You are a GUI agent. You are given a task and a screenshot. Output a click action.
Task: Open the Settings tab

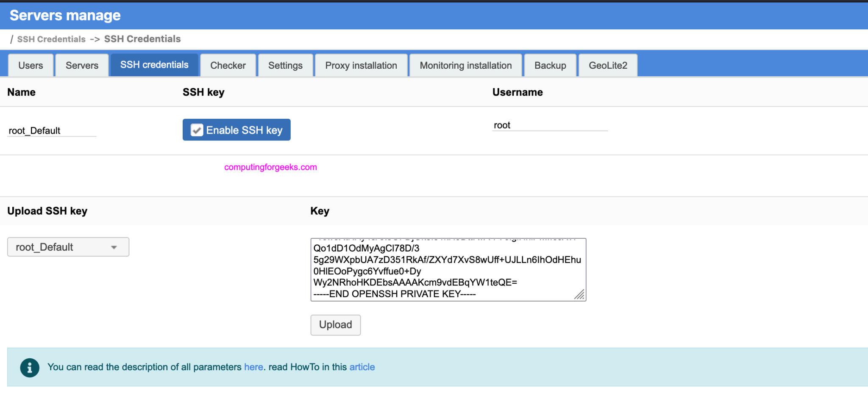(285, 65)
